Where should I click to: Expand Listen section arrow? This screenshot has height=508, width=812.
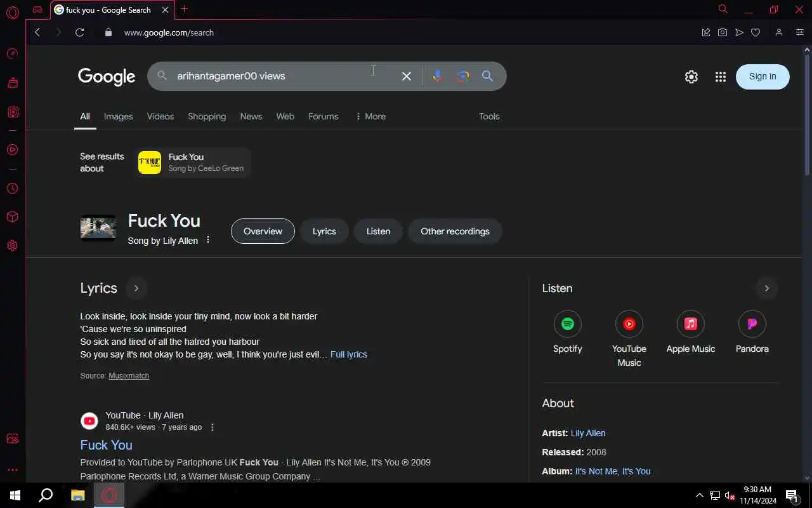coord(766,288)
